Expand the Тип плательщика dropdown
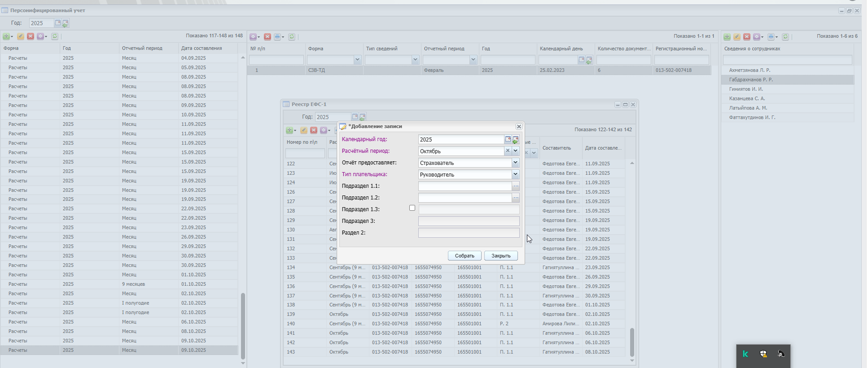Image resolution: width=868 pixels, height=368 pixels. click(x=515, y=174)
